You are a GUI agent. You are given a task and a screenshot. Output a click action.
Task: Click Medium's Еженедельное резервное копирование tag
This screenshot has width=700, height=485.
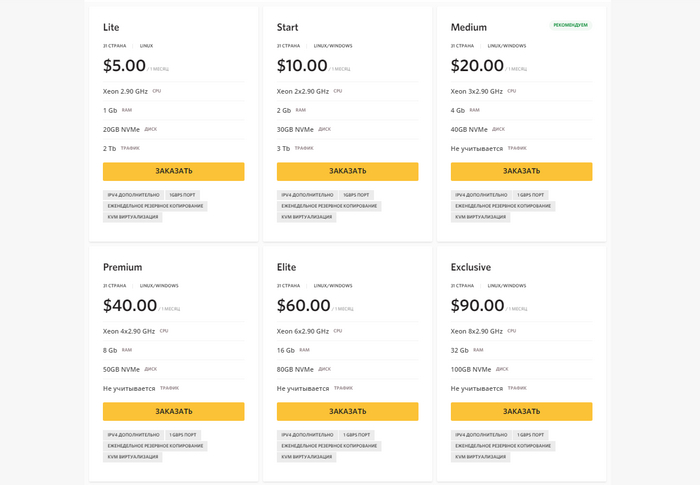click(504, 206)
